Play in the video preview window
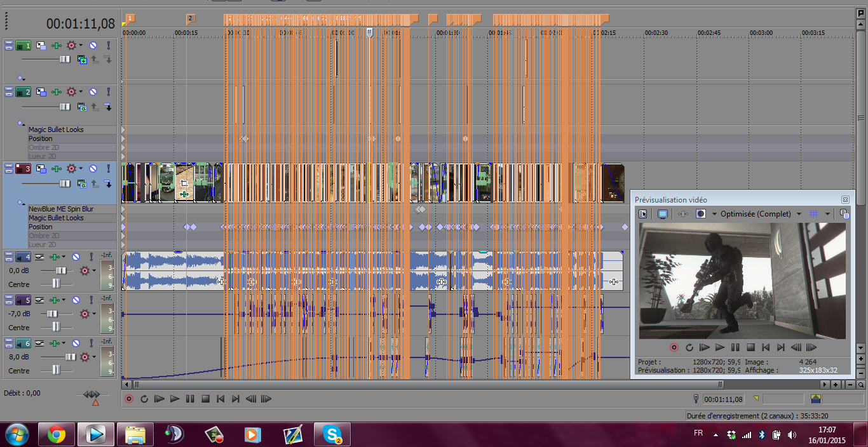The width and height of the screenshot is (868, 447). click(720, 347)
